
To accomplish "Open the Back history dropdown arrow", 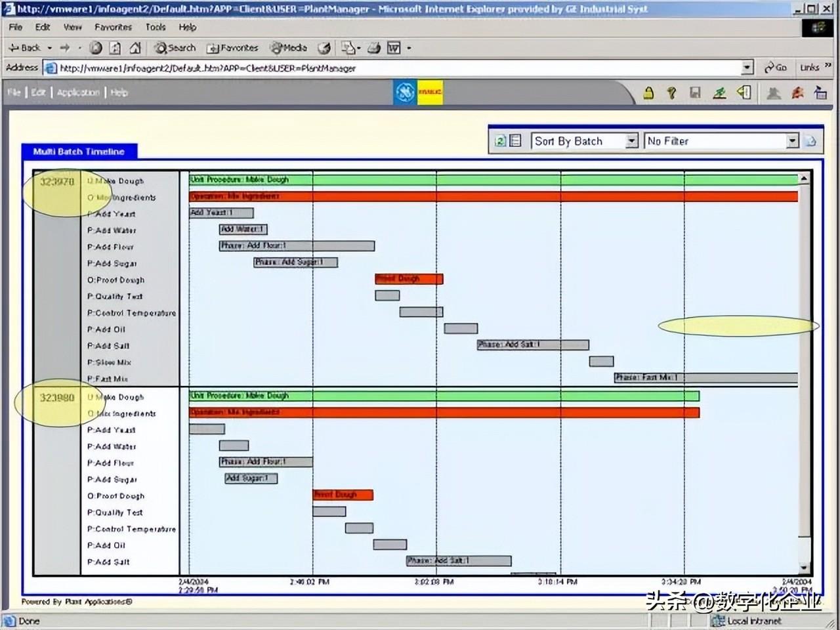I will coord(50,48).
